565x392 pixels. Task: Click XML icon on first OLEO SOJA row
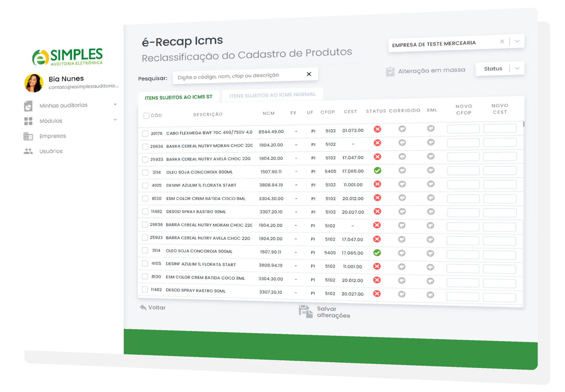(x=431, y=170)
